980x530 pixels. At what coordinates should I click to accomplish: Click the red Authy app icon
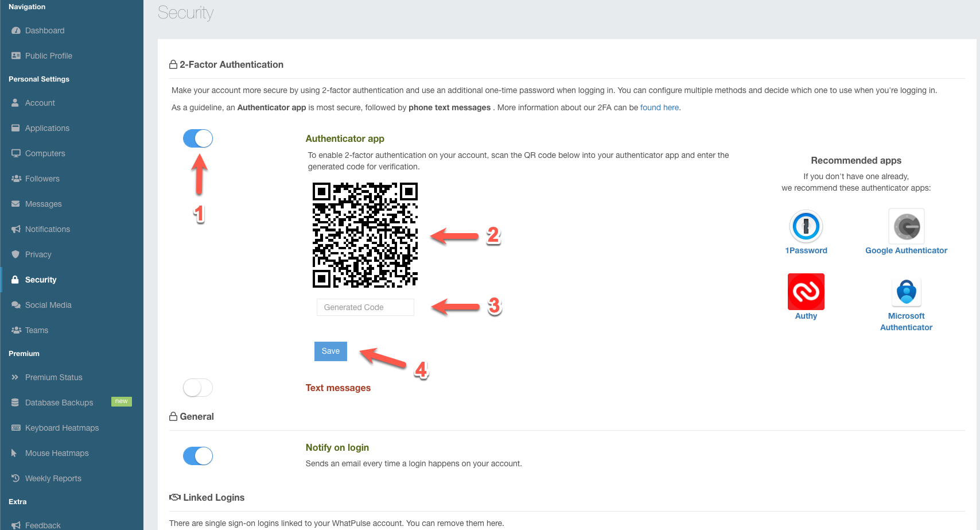tap(806, 292)
